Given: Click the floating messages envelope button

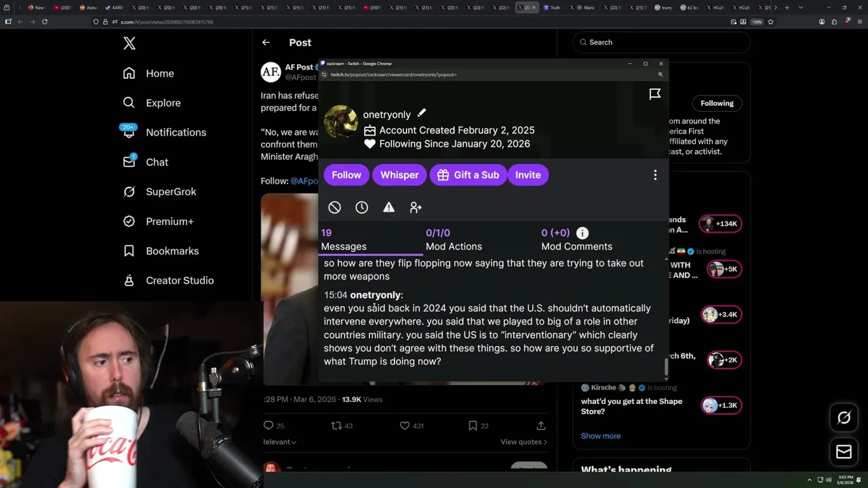Looking at the screenshot, I should pyautogui.click(x=844, y=451).
